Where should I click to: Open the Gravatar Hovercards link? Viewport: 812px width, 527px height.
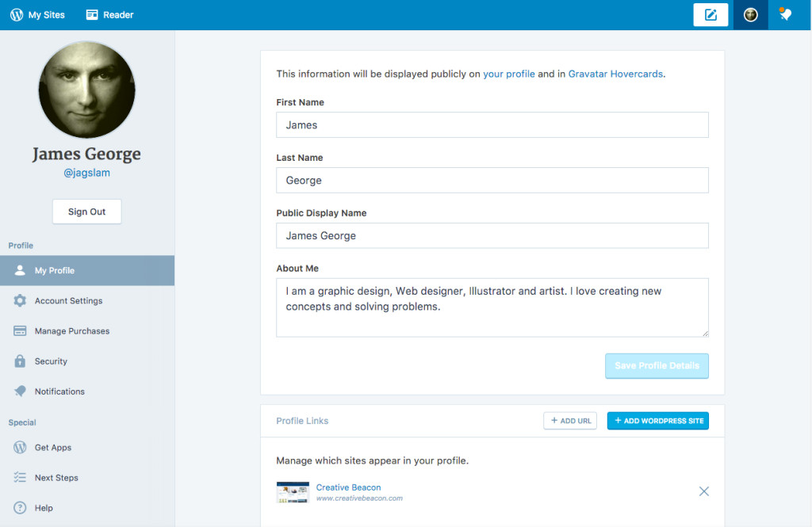coord(615,74)
